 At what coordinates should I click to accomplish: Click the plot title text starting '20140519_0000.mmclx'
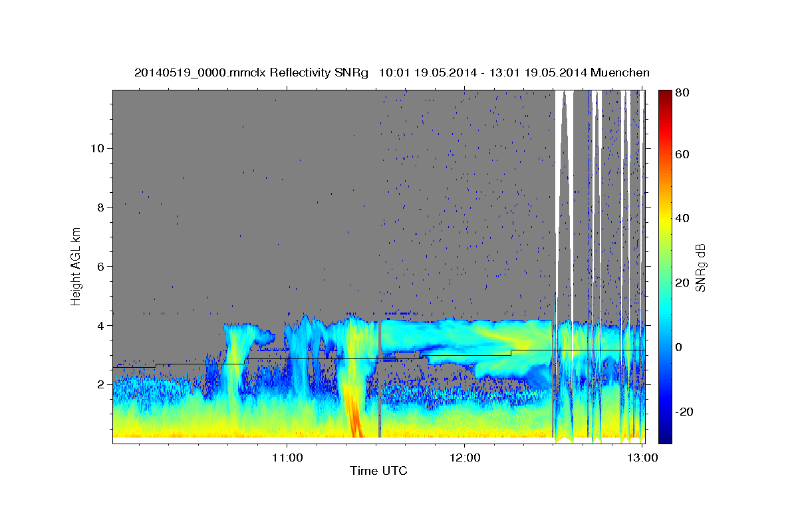pos(392,72)
